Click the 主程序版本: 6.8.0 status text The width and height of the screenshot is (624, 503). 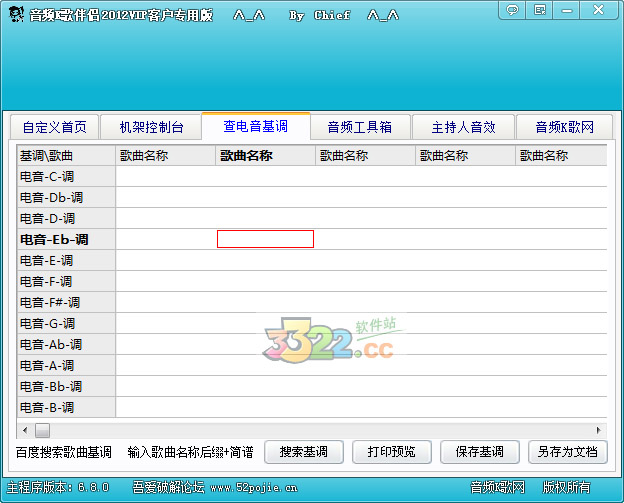(x=58, y=487)
